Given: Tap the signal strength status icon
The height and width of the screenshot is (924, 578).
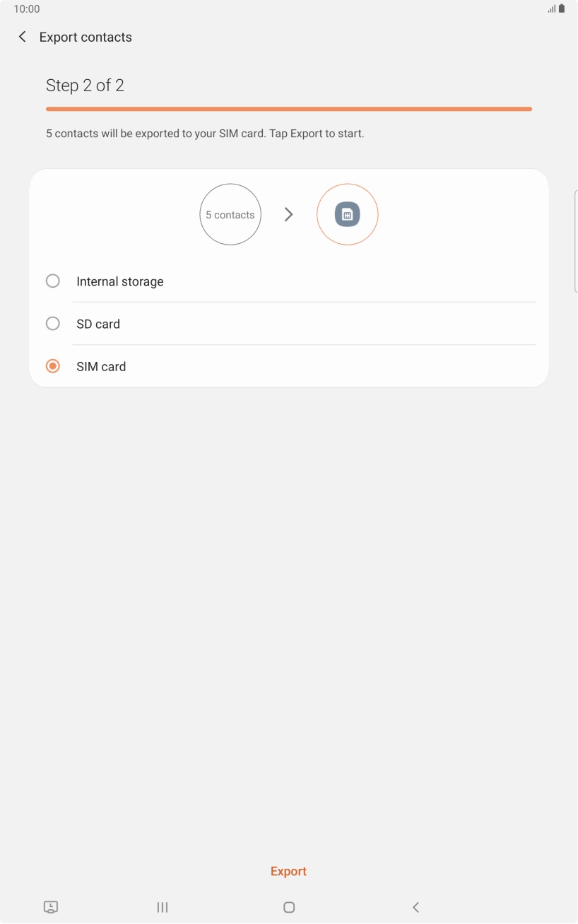Looking at the screenshot, I should (551, 9).
